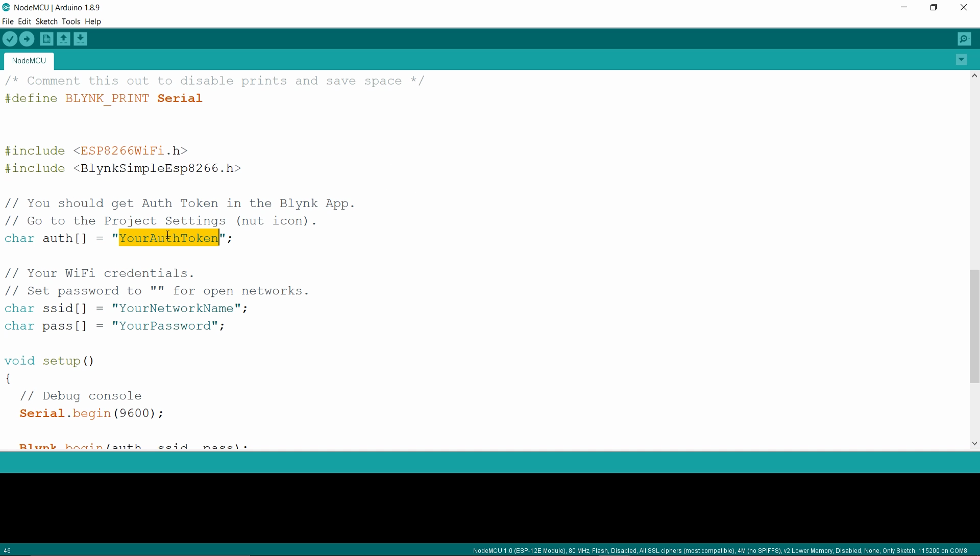This screenshot has width=980, height=556.
Task: Click on "YourNetworkName" string
Action: point(177,309)
